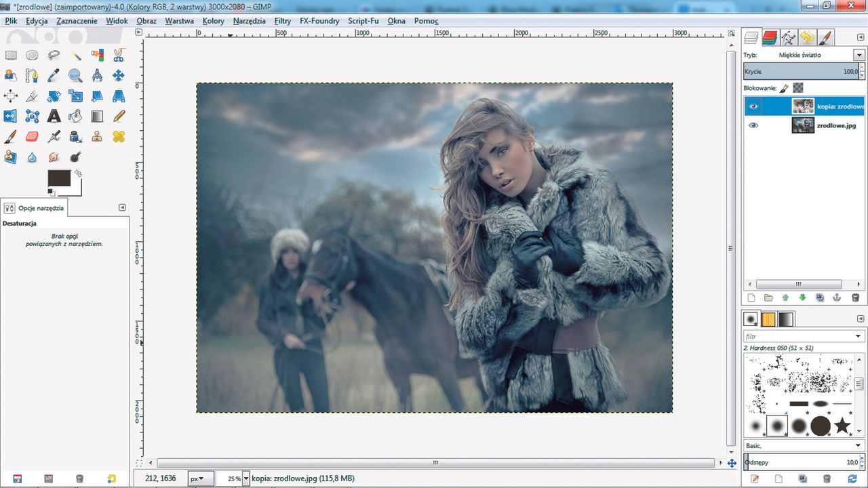Select the Dodge/Burn tool
Screen dimensions: 868x488
pyautogui.click(x=75, y=157)
